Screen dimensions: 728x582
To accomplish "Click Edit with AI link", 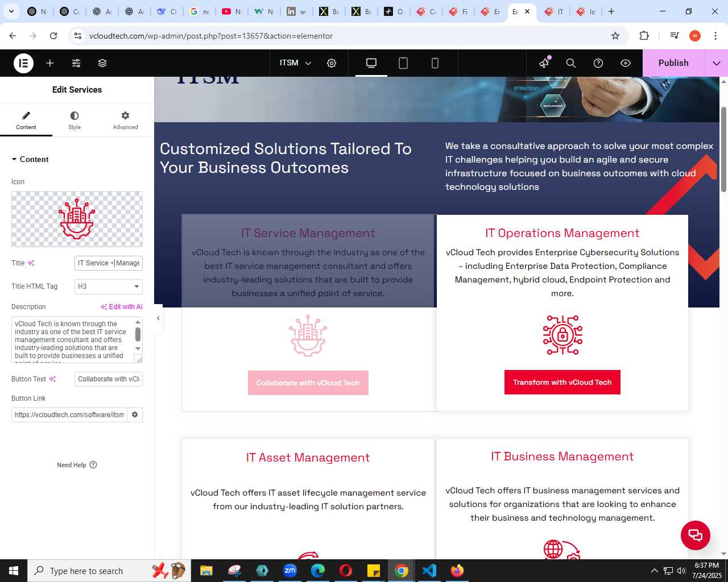I will pyautogui.click(x=122, y=307).
